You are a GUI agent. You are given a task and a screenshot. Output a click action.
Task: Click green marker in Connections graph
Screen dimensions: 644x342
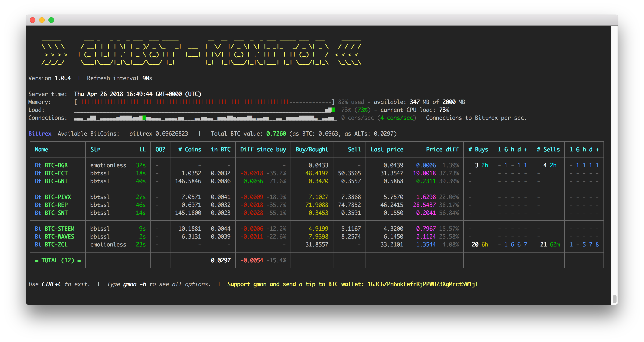coord(144,118)
